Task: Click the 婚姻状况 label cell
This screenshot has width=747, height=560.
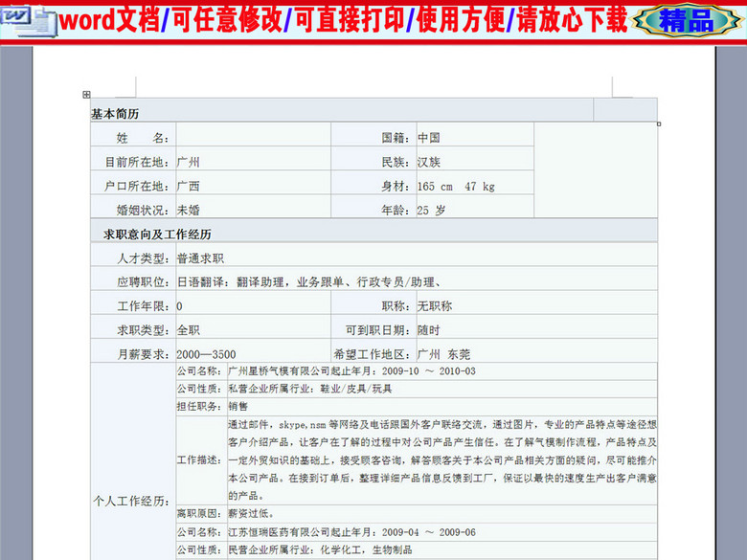Action: click(x=133, y=206)
